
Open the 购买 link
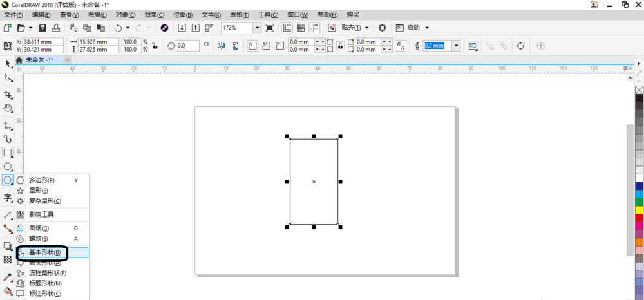(x=353, y=15)
